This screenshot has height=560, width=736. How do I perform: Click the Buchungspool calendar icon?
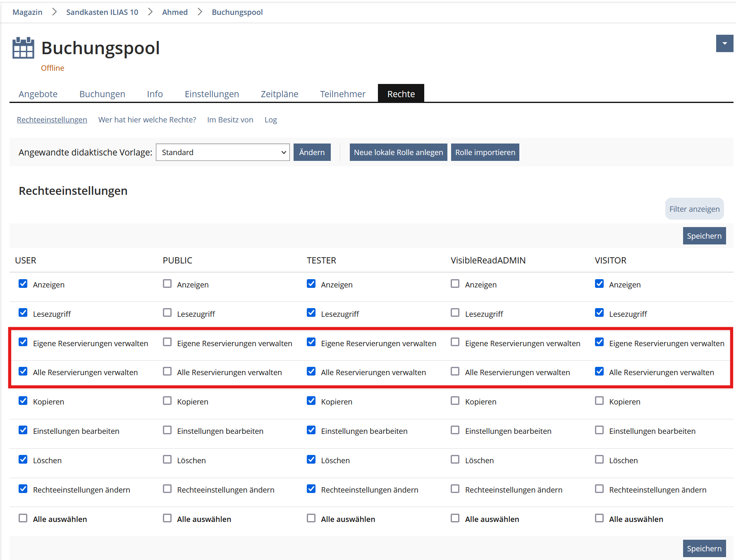[23, 48]
